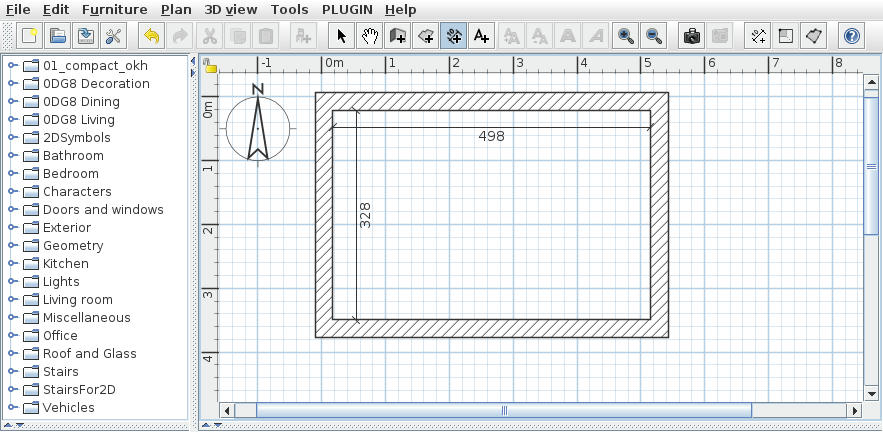Zoom in on the plan with the magnifier plus
The width and height of the screenshot is (883, 432).
point(625,37)
